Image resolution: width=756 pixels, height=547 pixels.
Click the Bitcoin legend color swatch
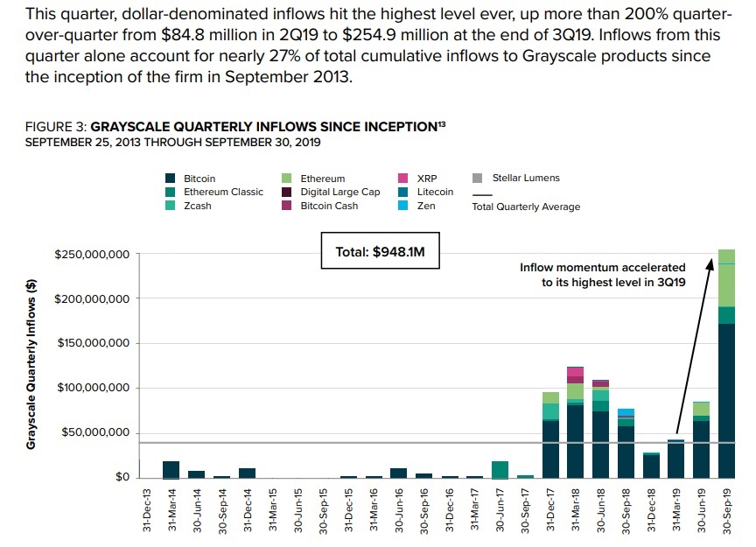tap(168, 179)
